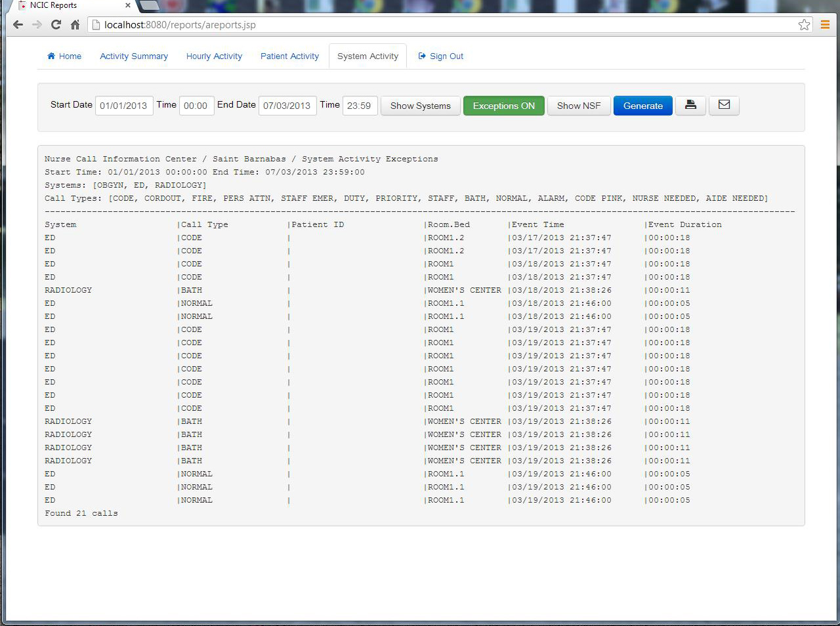This screenshot has width=840, height=626.
Task: Switch to the Hourly Activity tab
Action: click(x=214, y=56)
